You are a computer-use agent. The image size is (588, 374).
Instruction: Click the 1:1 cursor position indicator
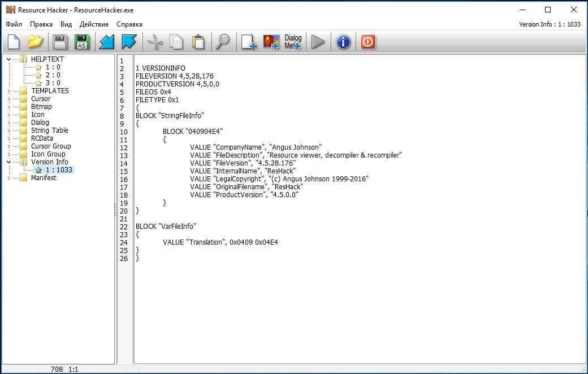point(73,369)
